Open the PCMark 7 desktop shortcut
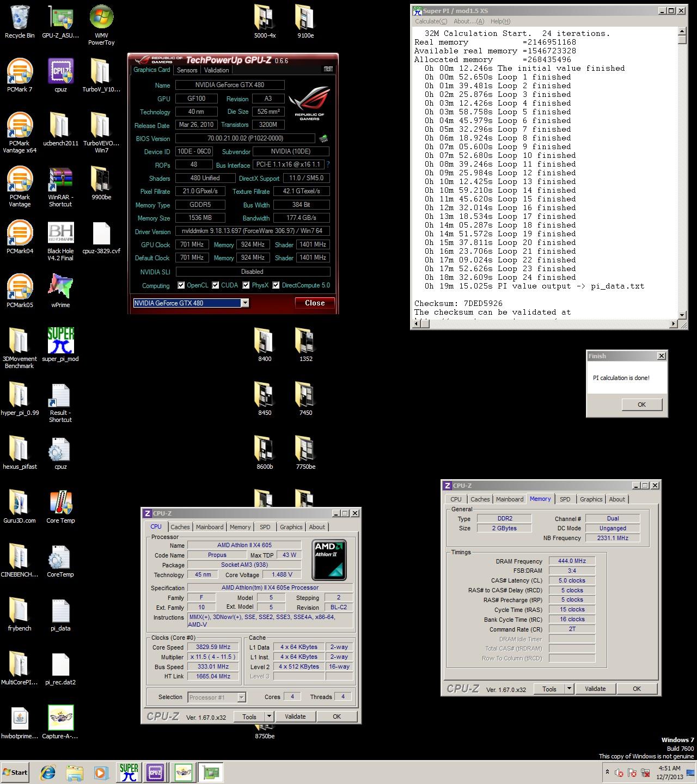697x784 pixels. click(x=20, y=76)
